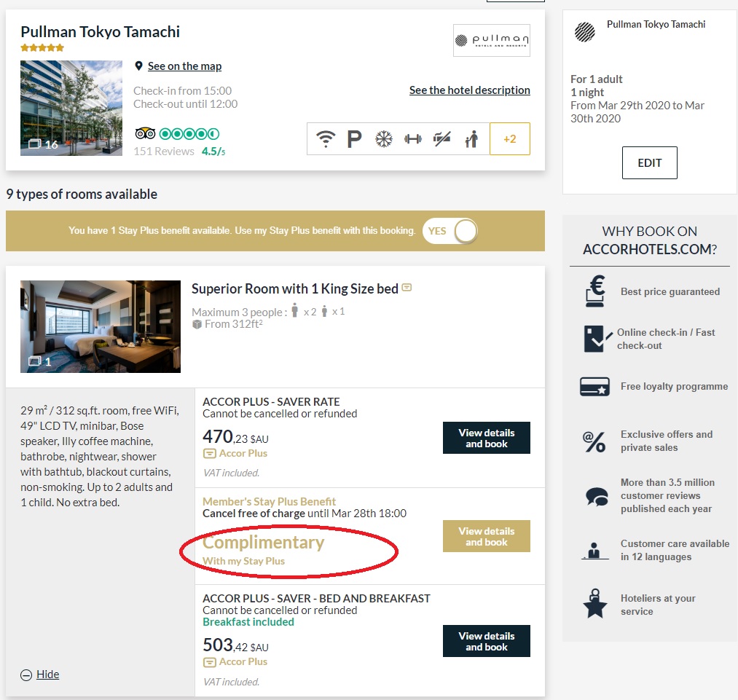This screenshot has width=738, height=700.
Task: Click the non-smoking amenity icon
Action: click(x=442, y=139)
